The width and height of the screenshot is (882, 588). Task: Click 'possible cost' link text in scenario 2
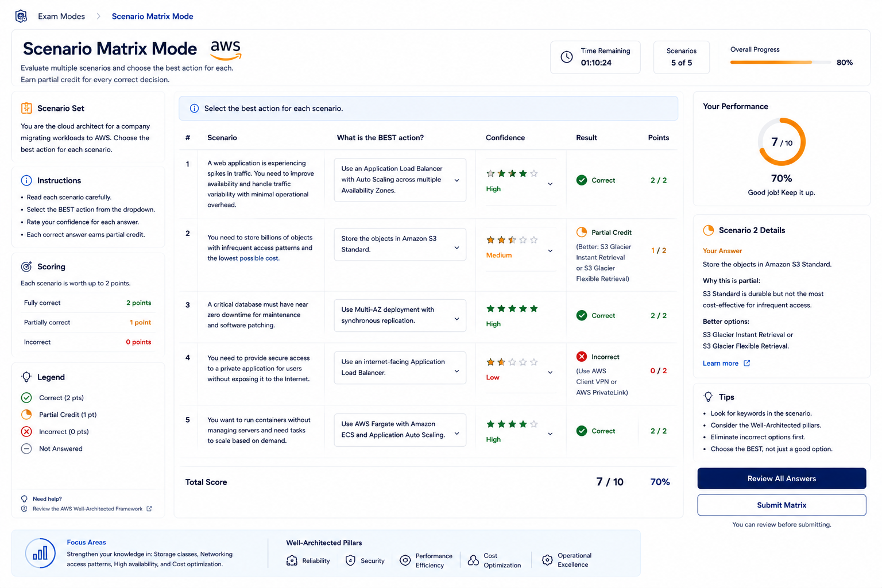260,258
